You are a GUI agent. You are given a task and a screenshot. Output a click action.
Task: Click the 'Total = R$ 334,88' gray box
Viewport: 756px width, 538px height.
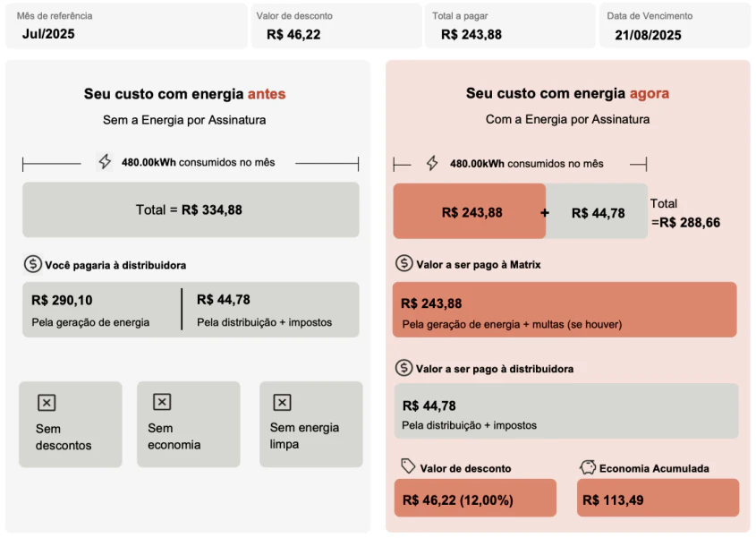point(191,209)
